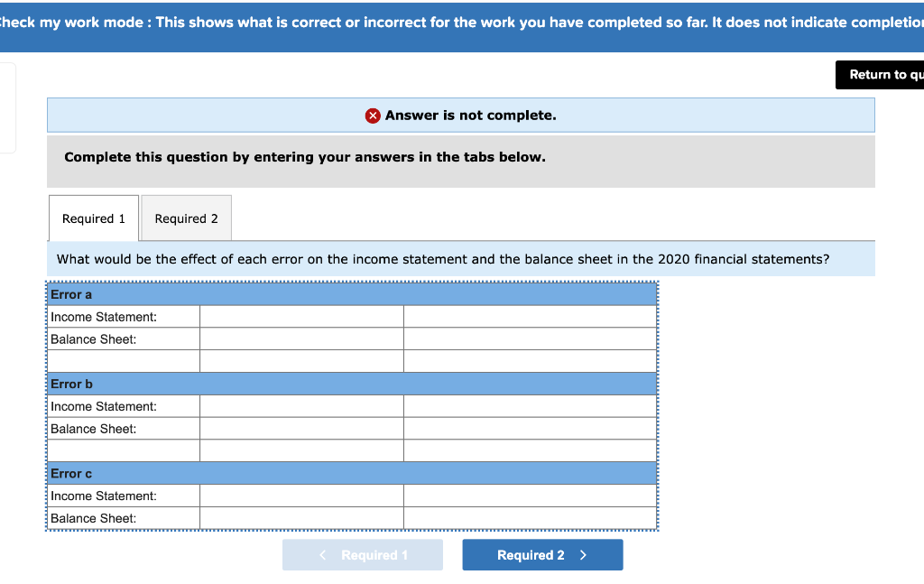Image resolution: width=924 pixels, height=584 pixels.
Task: Click the red X error icon
Action: (x=373, y=115)
